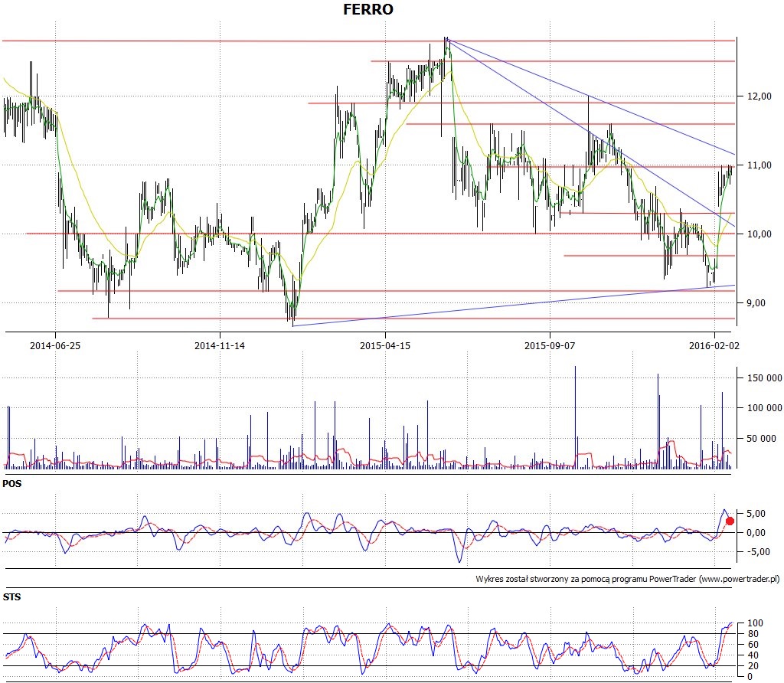Click the STS indicator label

(12, 597)
